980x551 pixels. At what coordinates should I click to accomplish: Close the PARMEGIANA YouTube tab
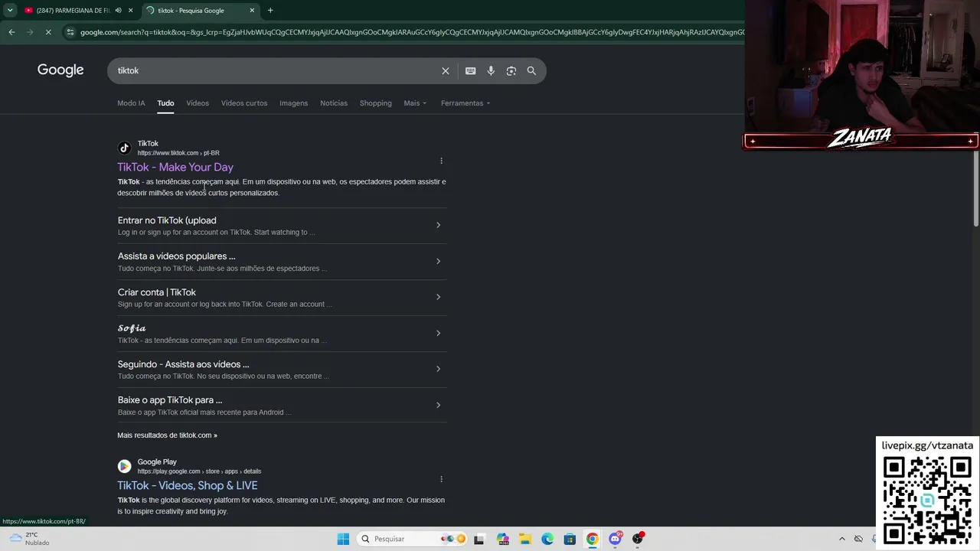(131, 11)
